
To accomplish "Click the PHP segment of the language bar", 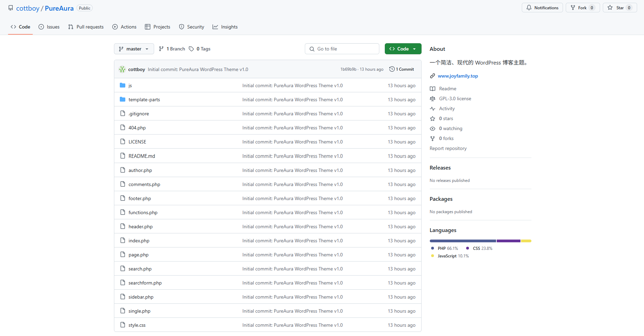I will click(463, 241).
